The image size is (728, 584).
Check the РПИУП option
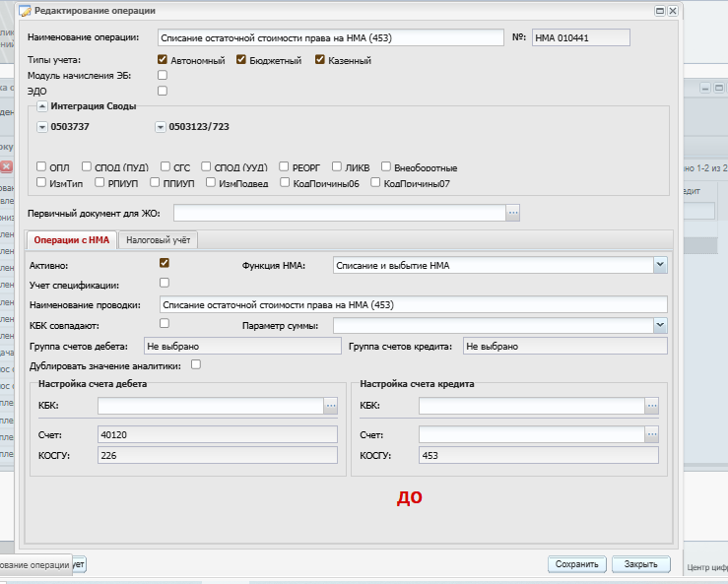pyautogui.click(x=99, y=182)
